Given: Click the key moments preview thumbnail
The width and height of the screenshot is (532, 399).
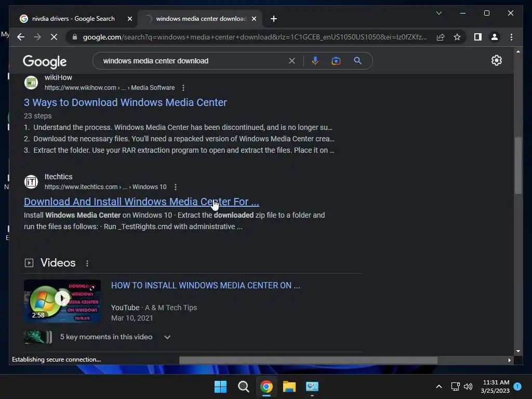Looking at the screenshot, I should pos(38,337).
